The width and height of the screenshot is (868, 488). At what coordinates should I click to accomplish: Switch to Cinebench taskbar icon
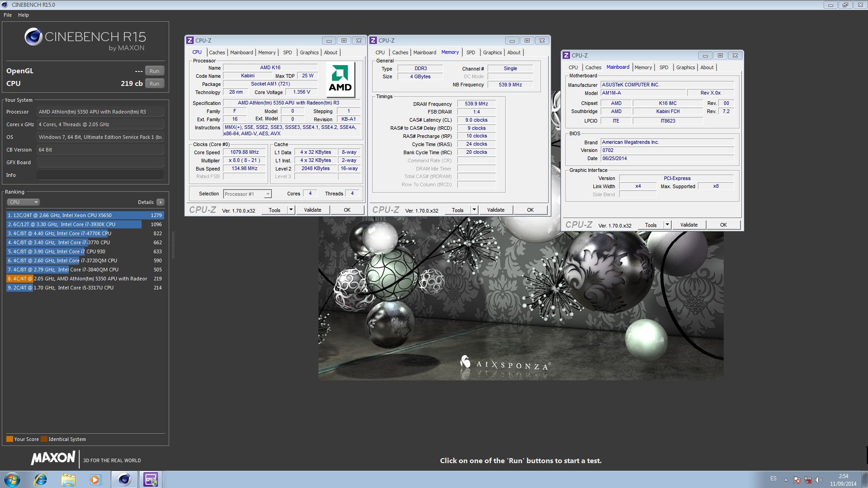pos(124,479)
